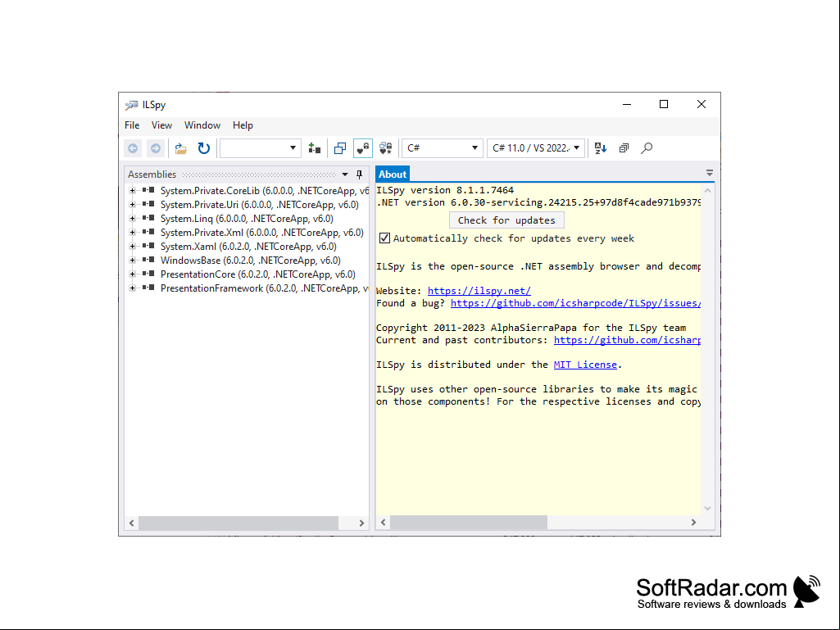This screenshot has height=630, width=840.
Task: Open the C# language dropdown
Action: [442, 148]
